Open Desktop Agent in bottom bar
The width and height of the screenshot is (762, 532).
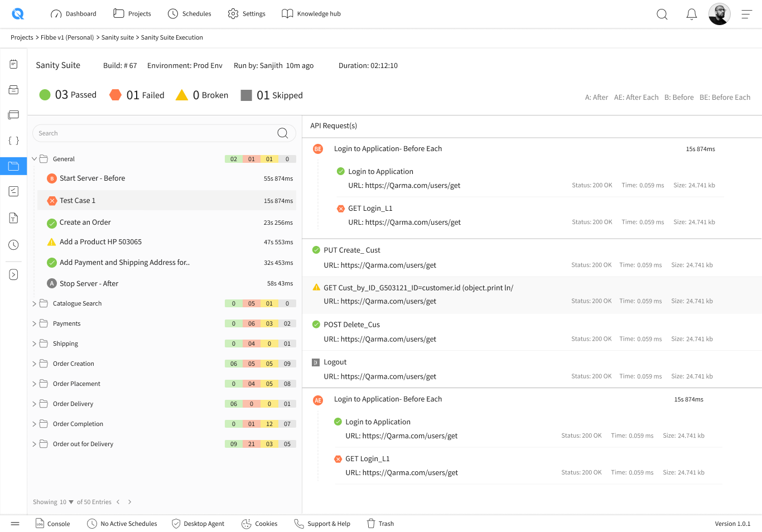198,524
